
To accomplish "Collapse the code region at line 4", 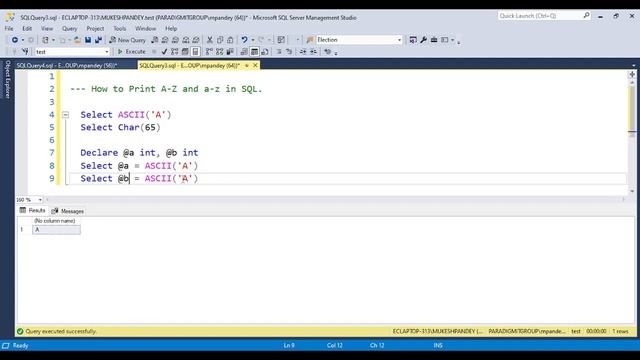I will (65, 115).
